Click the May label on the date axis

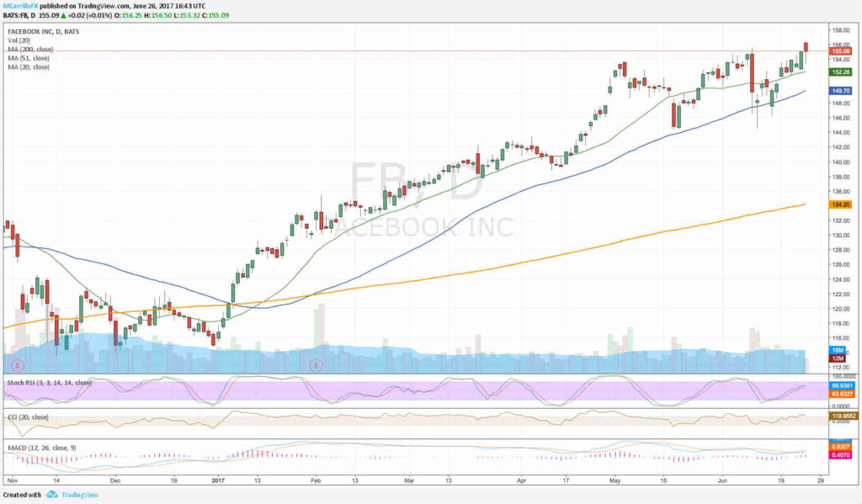pyautogui.click(x=615, y=480)
